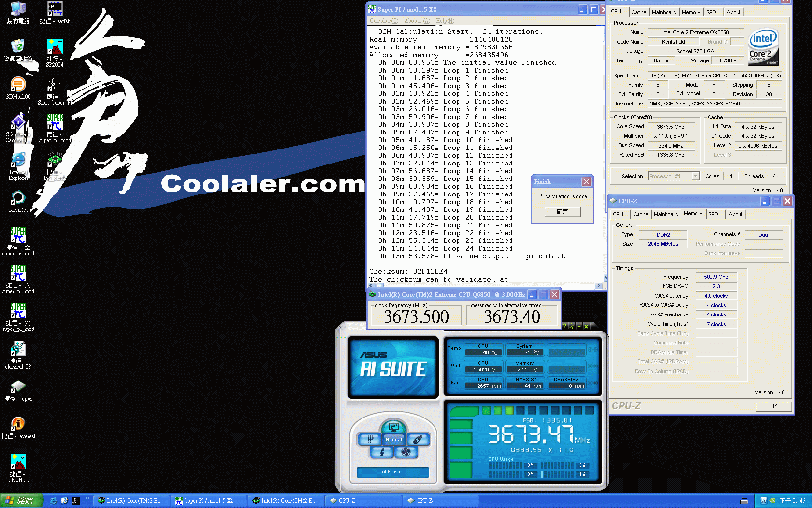Open the Q-Fan fan icon in AI Suite
Image resolution: width=812 pixels, height=508 pixels.
click(x=406, y=452)
